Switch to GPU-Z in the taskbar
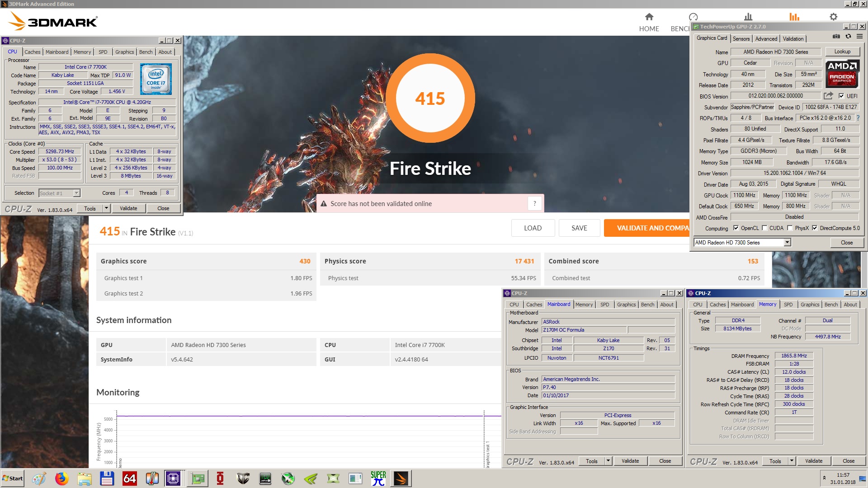Viewport: 868px width, 488px height. click(198, 479)
